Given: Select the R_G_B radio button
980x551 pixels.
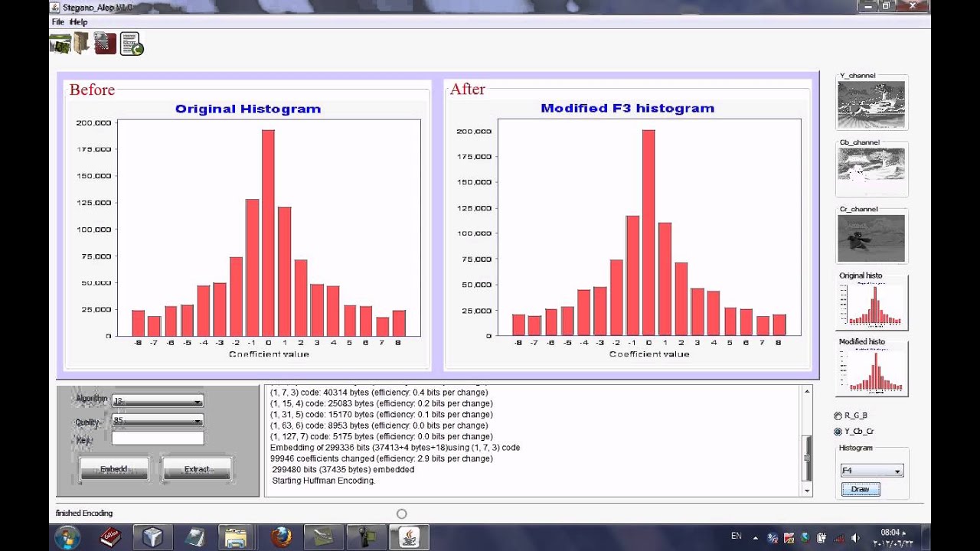Looking at the screenshot, I should 838,416.
